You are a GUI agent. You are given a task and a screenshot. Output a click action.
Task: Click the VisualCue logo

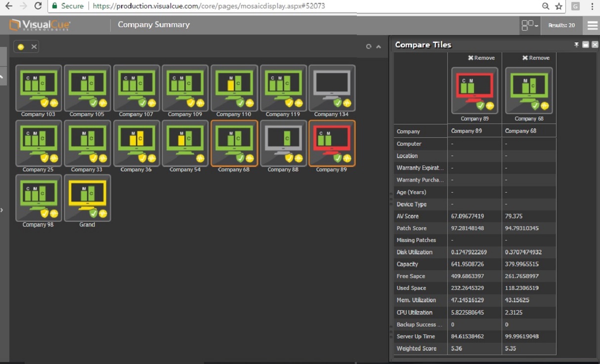coord(41,25)
